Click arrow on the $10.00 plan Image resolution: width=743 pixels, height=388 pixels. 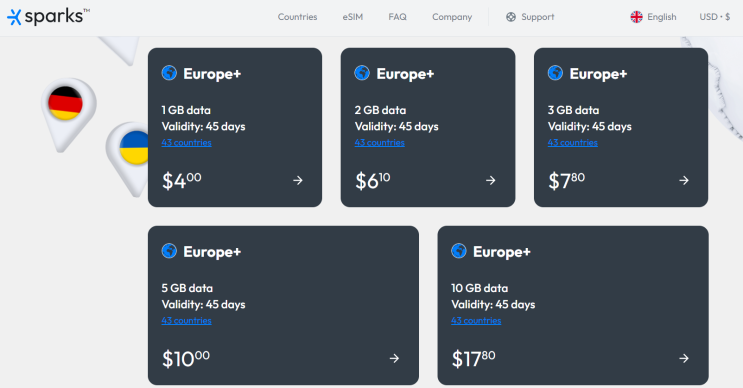point(394,359)
